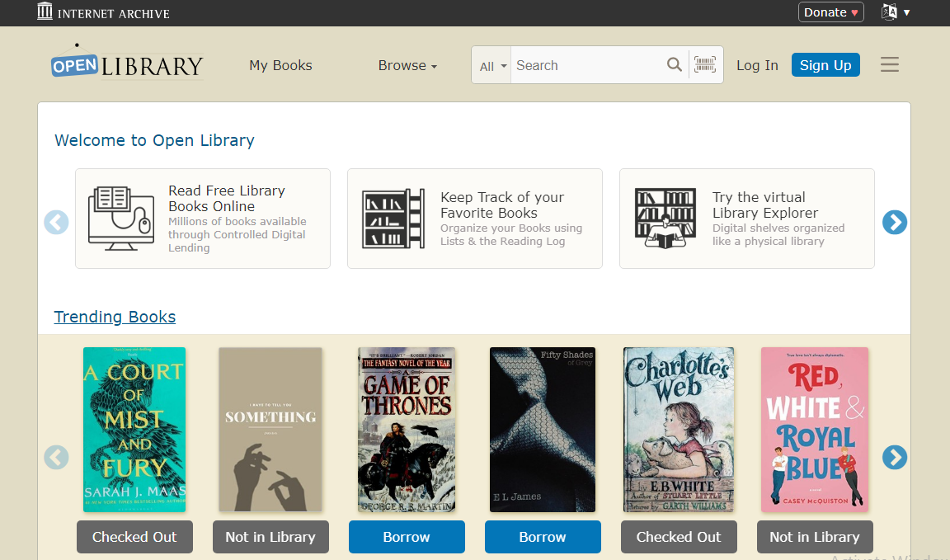Open the Charlotte's Web cover
The height and width of the screenshot is (560, 950).
(x=679, y=430)
